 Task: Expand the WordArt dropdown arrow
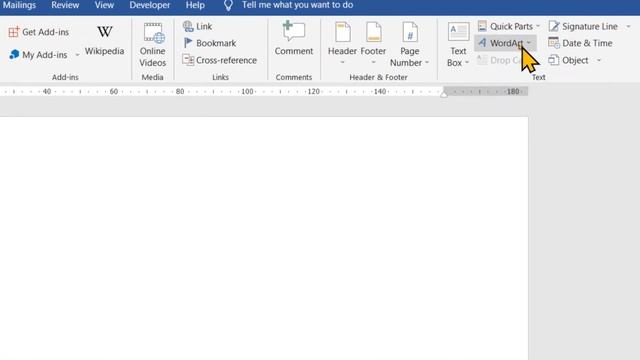[529, 43]
